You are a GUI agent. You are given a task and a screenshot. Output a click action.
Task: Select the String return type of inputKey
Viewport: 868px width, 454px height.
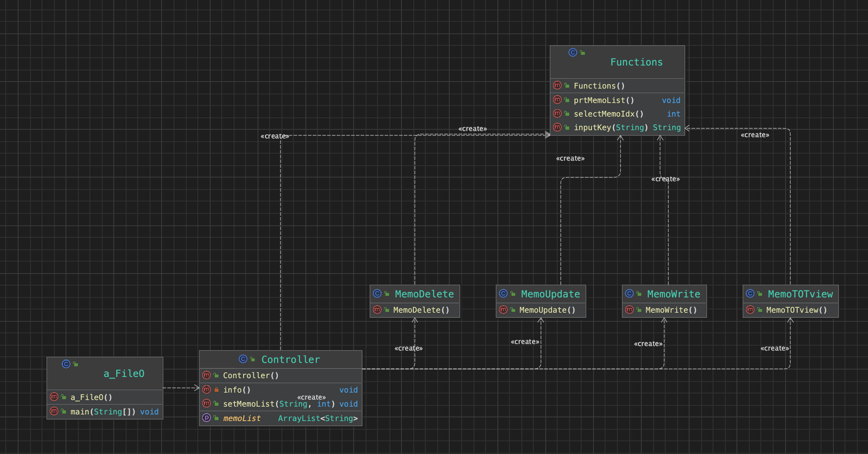[x=666, y=127]
